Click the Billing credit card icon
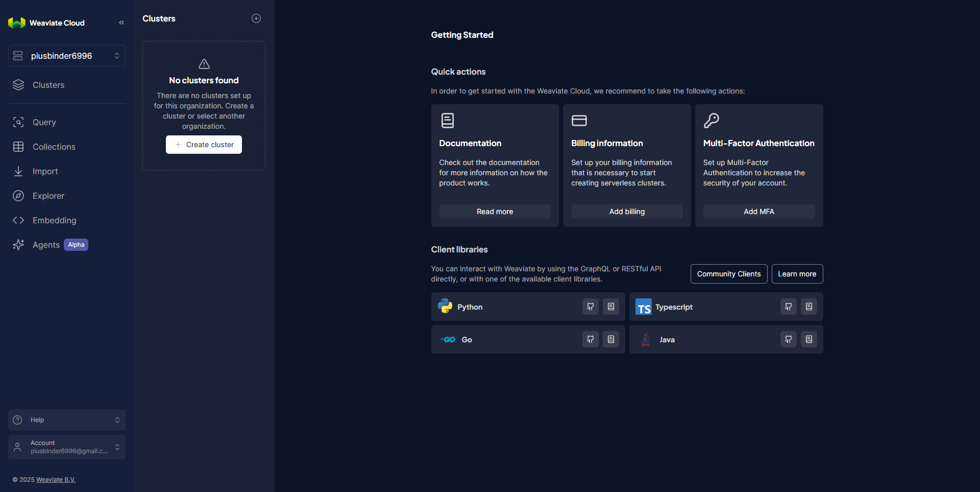The height and width of the screenshot is (492, 980). click(579, 121)
